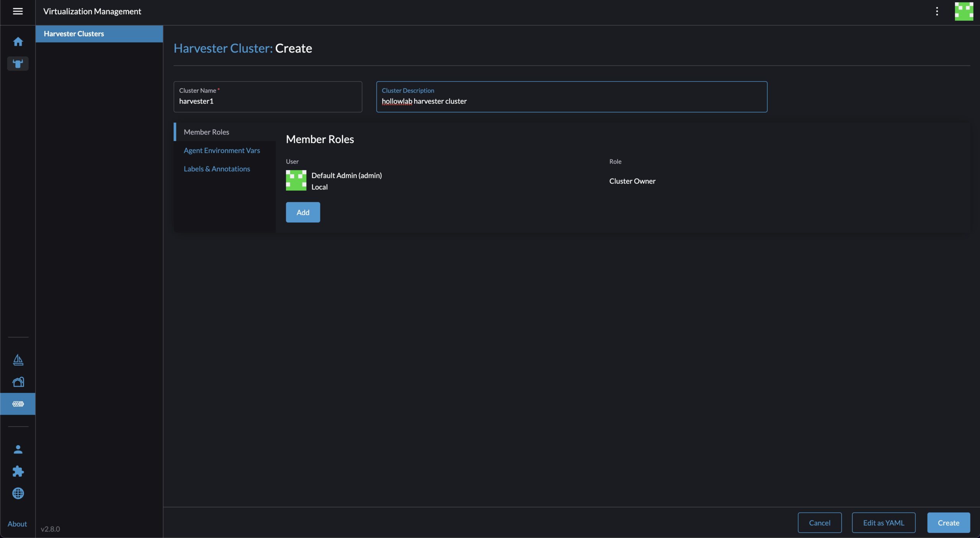The height and width of the screenshot is (538, 980).
Task: Open user avatar menu at top right
Action: pos(964,11)
